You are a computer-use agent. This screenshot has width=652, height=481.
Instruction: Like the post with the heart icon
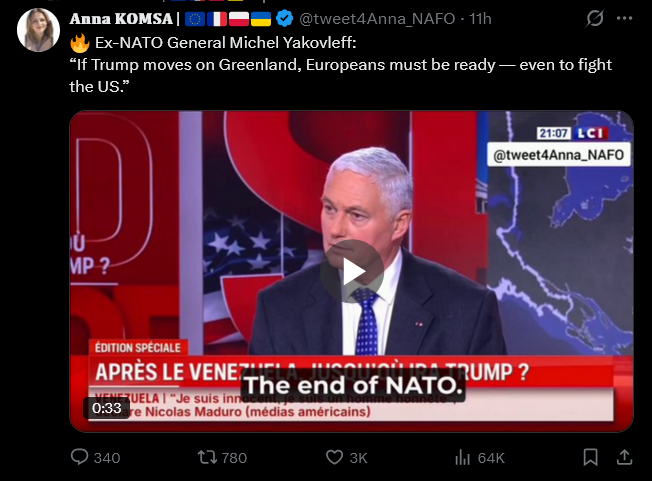(336, 457)
